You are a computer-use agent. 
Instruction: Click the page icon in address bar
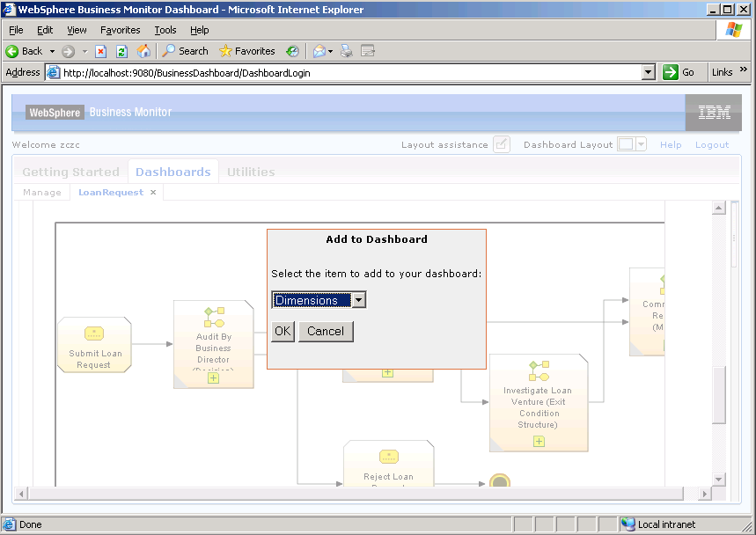[x=53, y=72]
